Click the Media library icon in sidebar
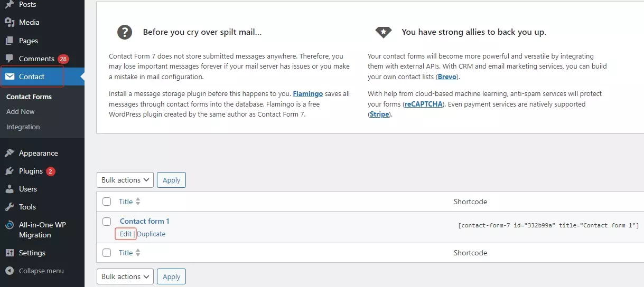Screen dimensions: 644x287 pos(10,23)
